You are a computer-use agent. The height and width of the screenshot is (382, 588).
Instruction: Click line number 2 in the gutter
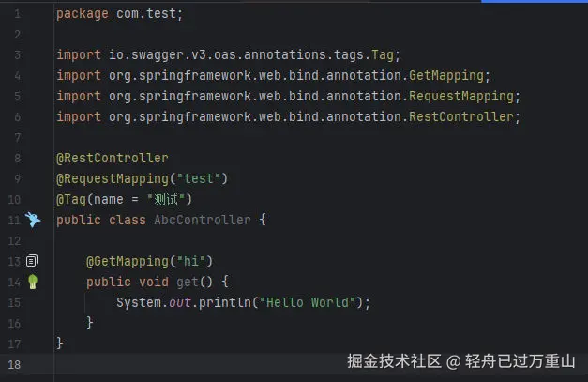(x=17, y=35)
